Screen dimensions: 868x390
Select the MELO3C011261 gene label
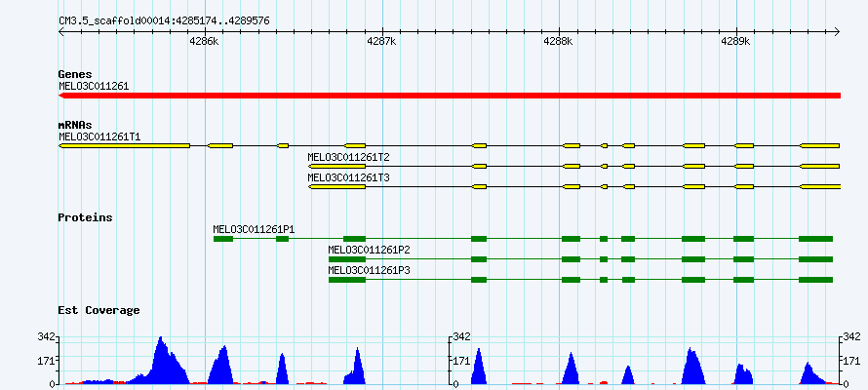coord(94,86)
